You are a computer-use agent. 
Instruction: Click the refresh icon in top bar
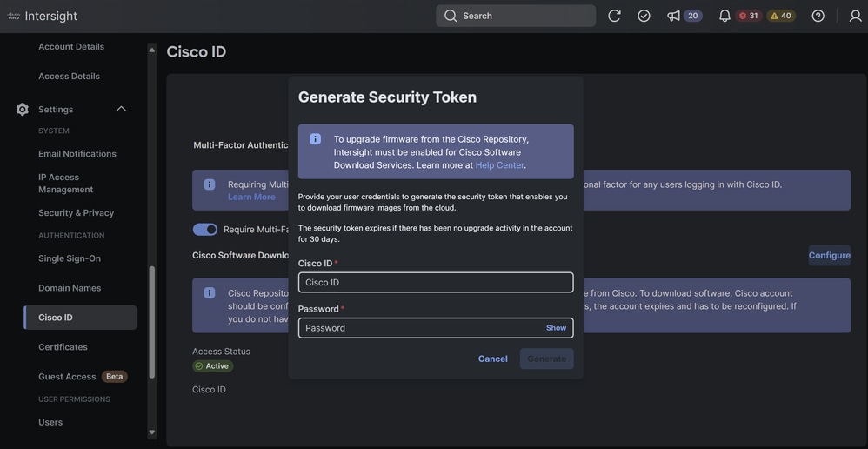(x=614, y=16)
